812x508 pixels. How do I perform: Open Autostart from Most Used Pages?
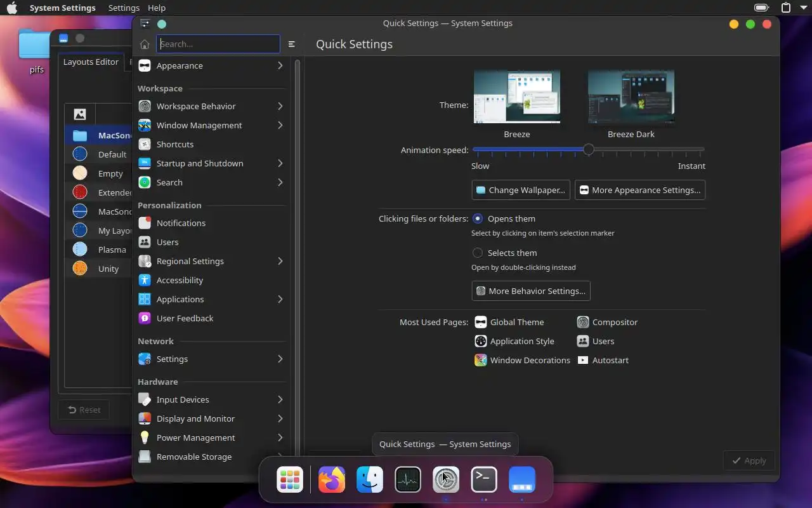click(603, 360)
